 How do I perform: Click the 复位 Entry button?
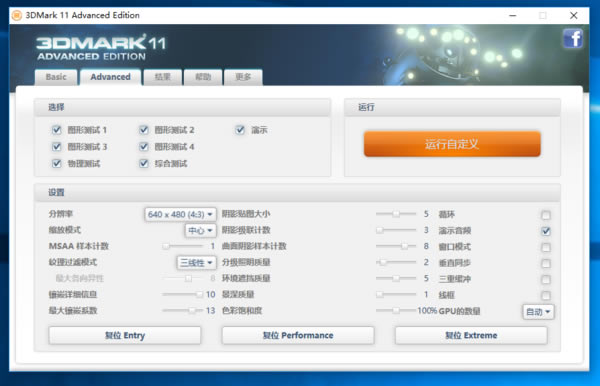(x=125, y=336)
